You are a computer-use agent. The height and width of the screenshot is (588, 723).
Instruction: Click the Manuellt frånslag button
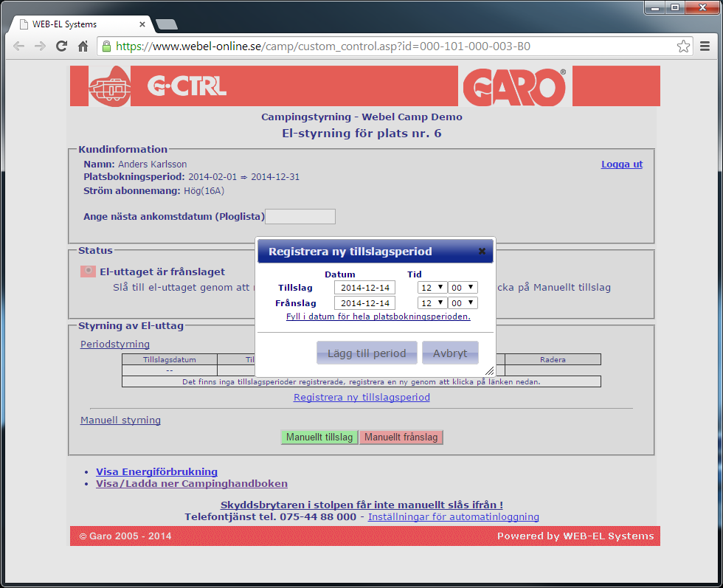401,437
